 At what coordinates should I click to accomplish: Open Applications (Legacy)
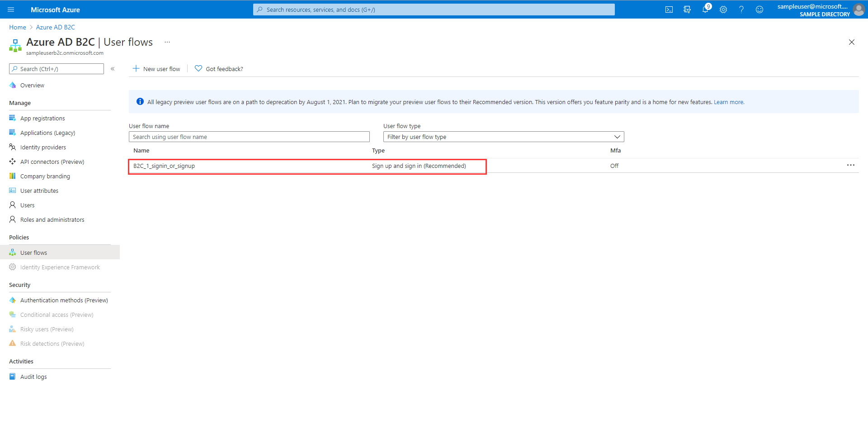(x=47, y=133)
